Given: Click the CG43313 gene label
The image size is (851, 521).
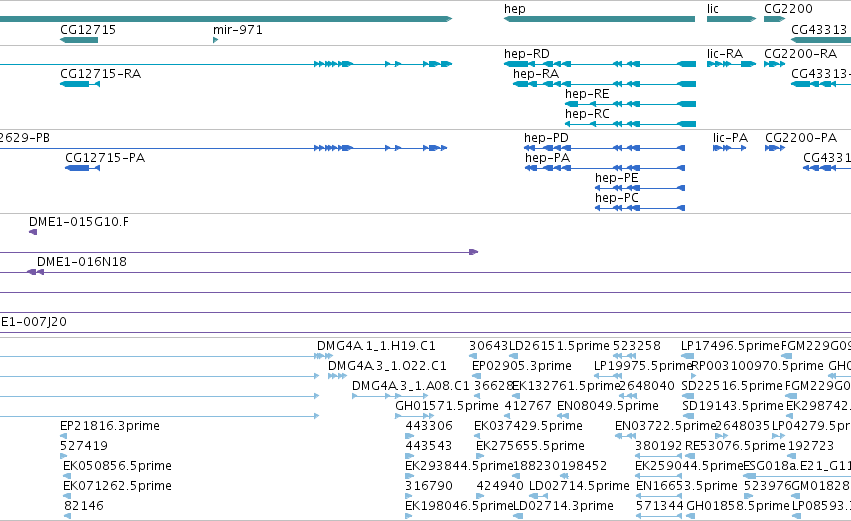Looking at the screenshot, I should tap(818, 29).
